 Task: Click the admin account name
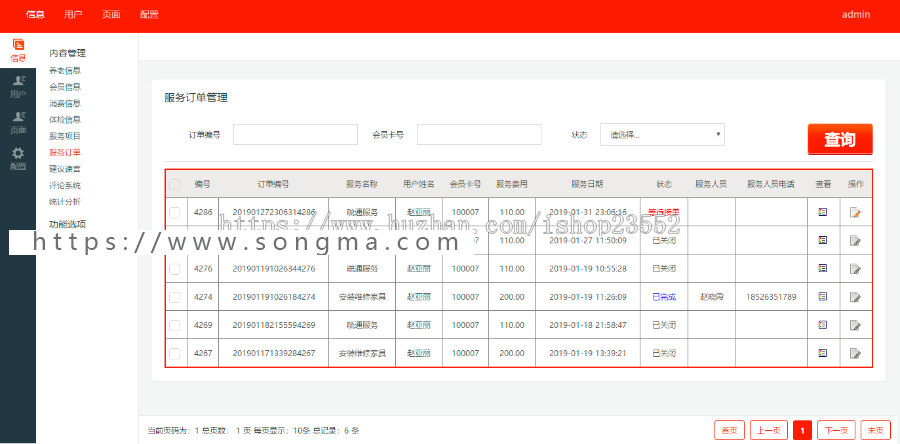(856, 15)
